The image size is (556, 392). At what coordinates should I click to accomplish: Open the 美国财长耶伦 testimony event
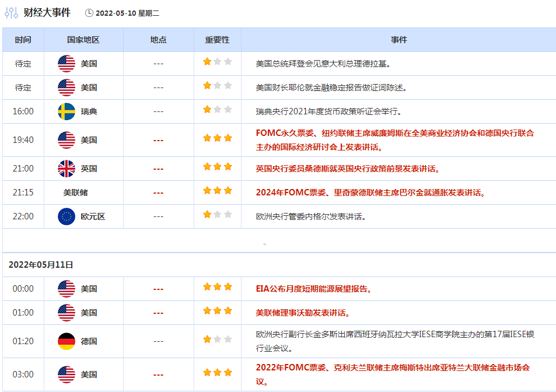tap(331, 87)
